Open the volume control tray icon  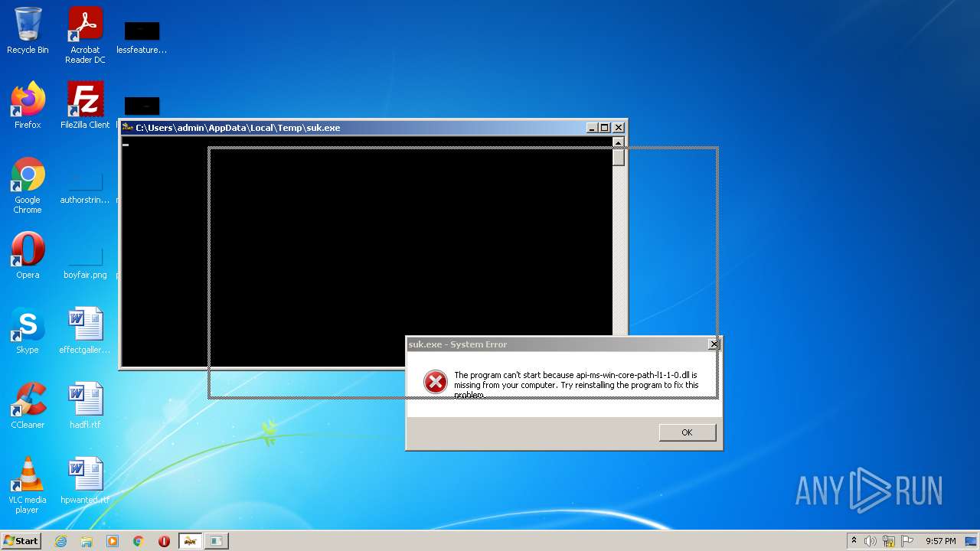(x=871, y=541)
